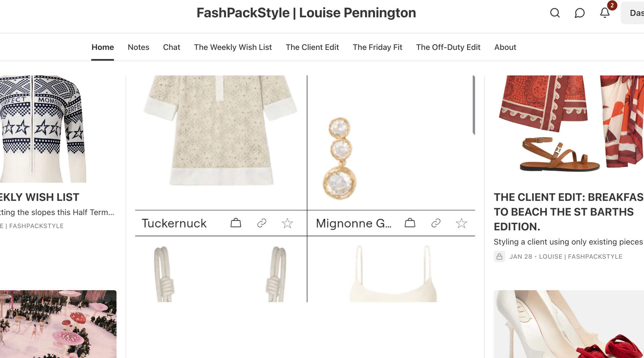The height and width of the screenshot is (358, 644).
Task: Copy link icon for Mignonne G... item
Action: pos(436,223)
